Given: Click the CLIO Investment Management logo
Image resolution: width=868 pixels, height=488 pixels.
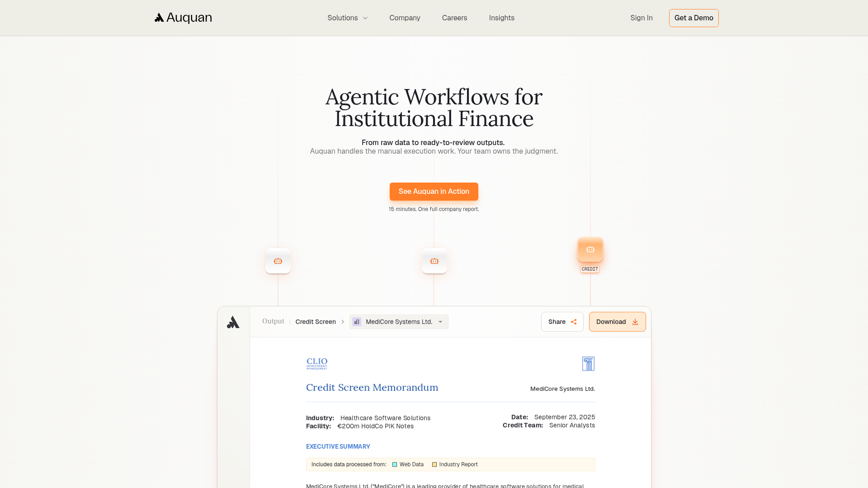Looking at the screenshot, I should tap(317, 364).
